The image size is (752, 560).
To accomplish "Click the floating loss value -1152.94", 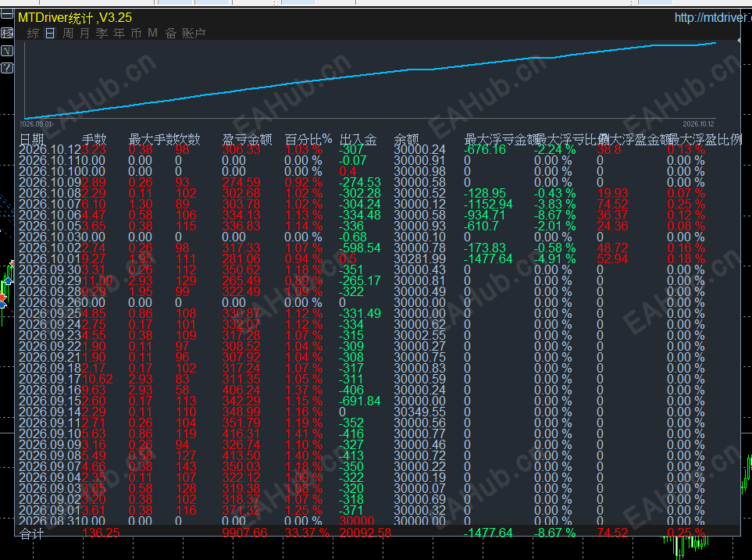I will pyautogui.click(x=488, y=205).
